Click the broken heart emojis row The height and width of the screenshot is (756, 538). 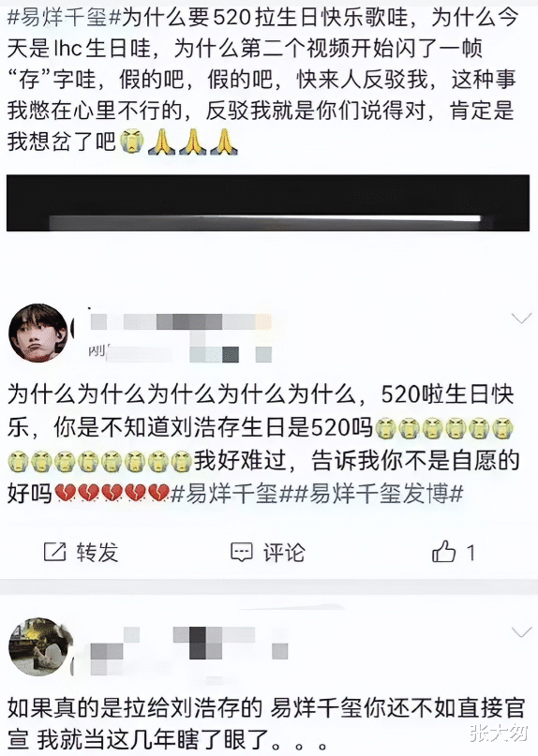tap(112, 494)
